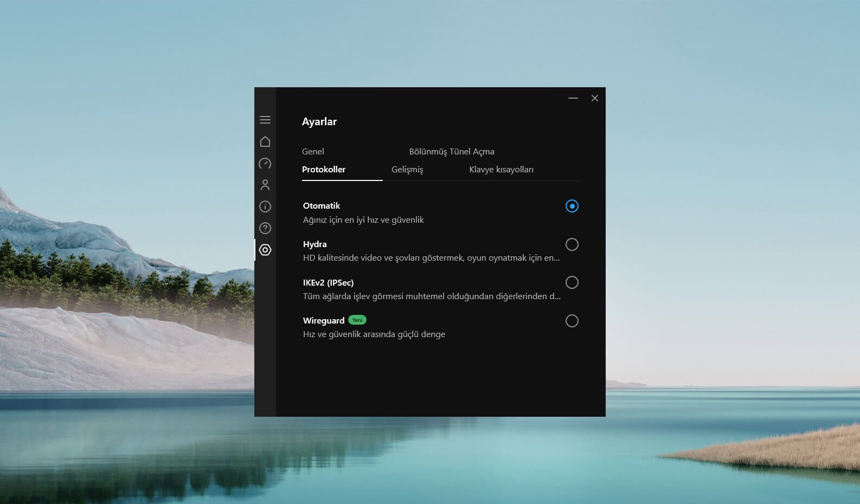Image resolution: width=860 pixels, height=504 pixels.
Task: Select the Otomatik protocol radio button
Action: pyautogui.click(x=572, y=206)
